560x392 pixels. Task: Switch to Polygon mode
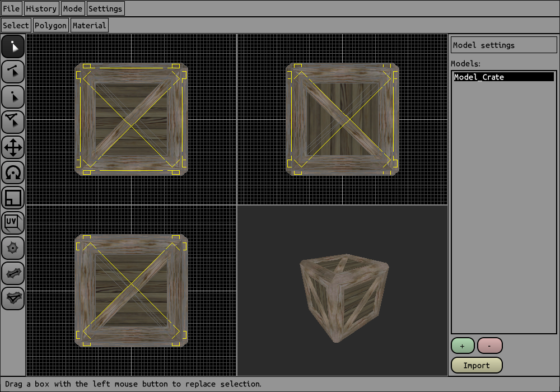[50, 25]
